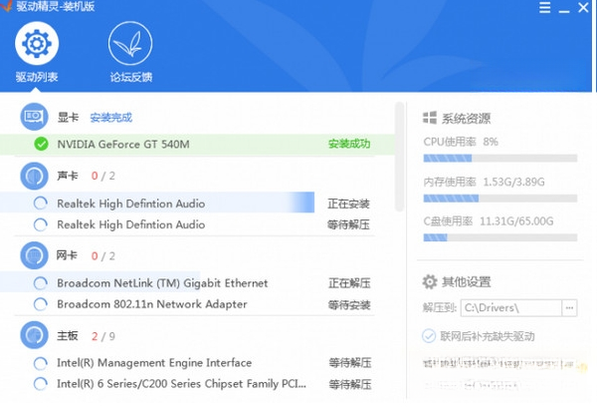Click the green check beside NVIDIA GeForce GT 540M
Screen dimensions: 597x415
tap(41, 144)
